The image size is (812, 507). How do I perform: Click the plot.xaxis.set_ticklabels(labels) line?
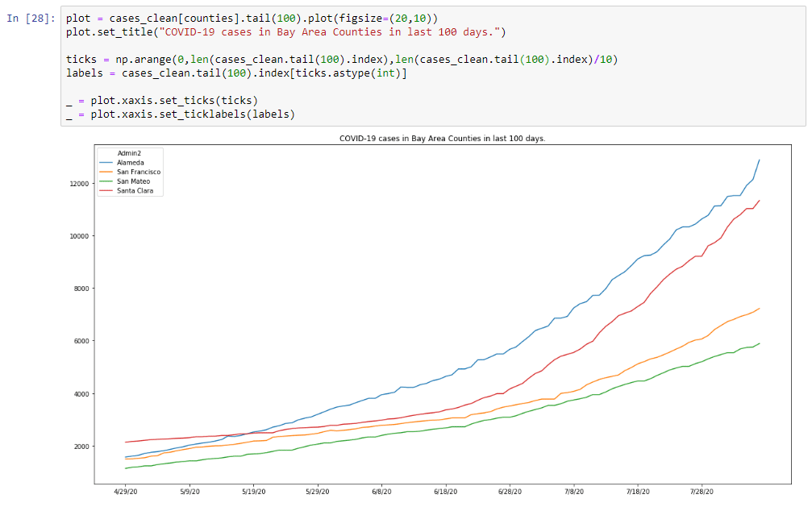click(x=181, y=114)
